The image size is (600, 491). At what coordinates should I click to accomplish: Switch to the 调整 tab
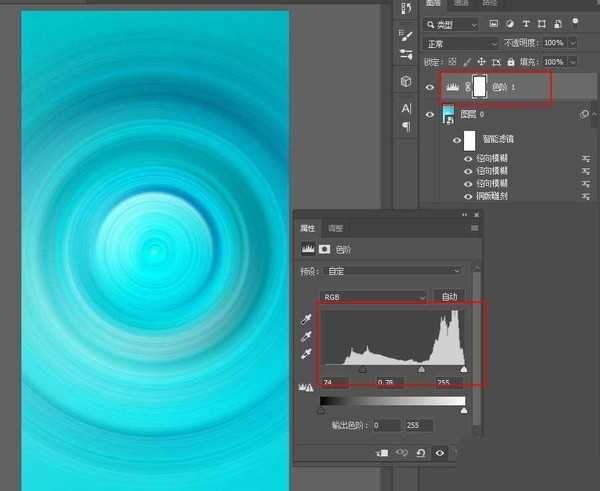pyautogui.click(x=335, y=228)
